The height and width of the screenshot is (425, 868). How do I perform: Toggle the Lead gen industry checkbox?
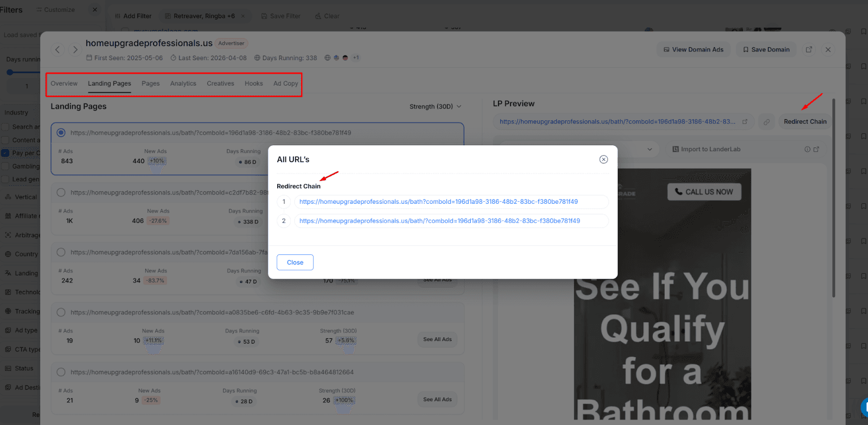5,179
